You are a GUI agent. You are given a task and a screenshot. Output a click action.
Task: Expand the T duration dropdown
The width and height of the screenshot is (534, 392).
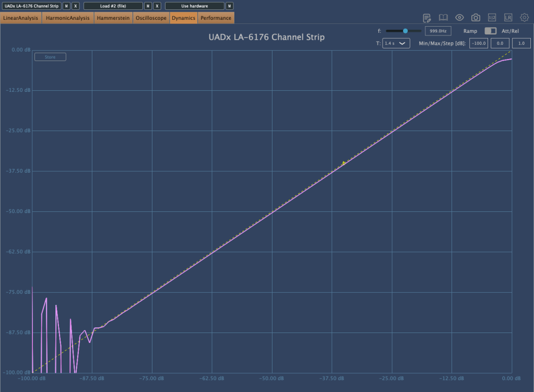point(396,43)
